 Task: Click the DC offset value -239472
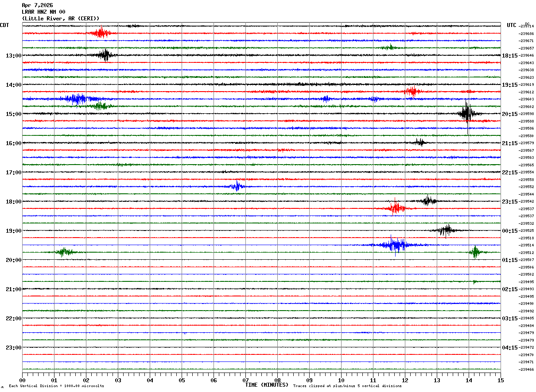[527, 348]
